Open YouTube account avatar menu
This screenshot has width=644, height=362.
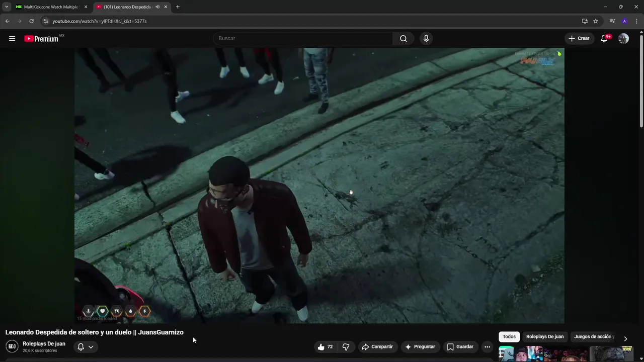(623, 39)
